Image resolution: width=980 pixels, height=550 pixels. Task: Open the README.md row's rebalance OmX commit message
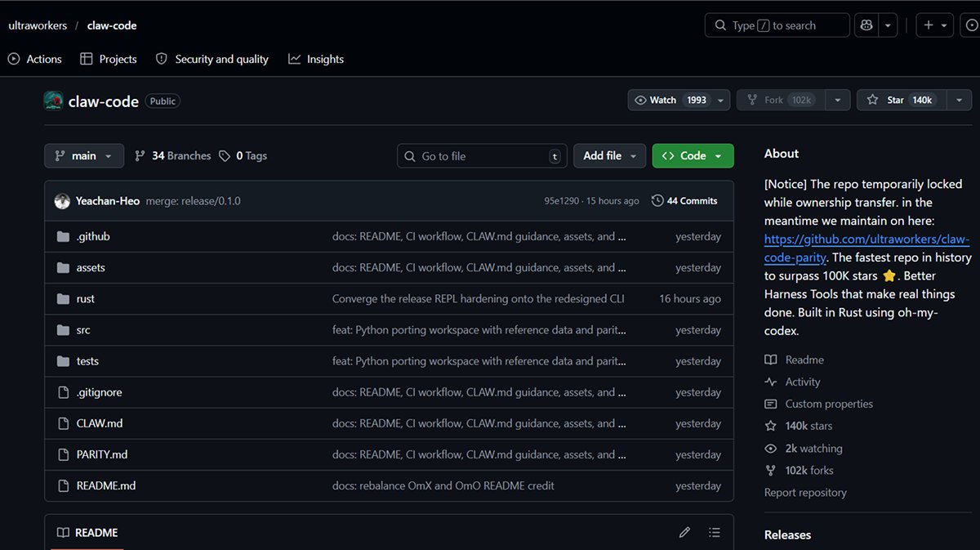coord(443,485)
